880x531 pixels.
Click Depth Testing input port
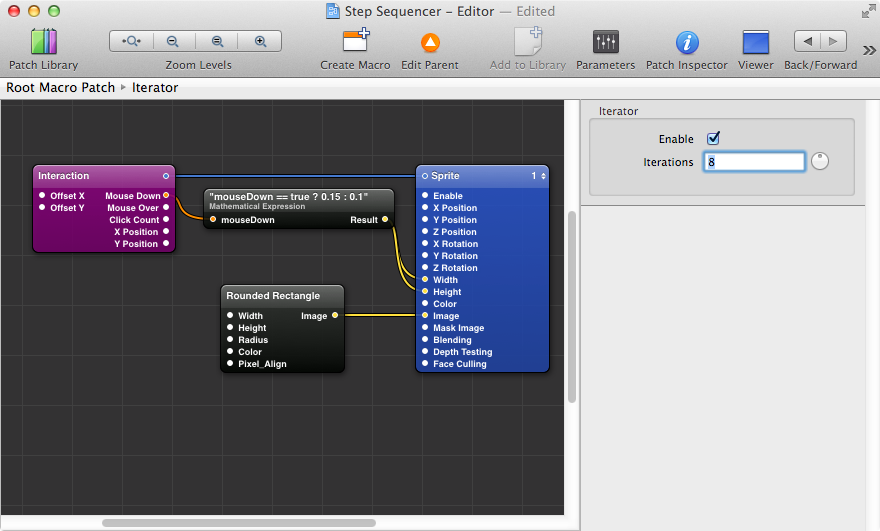(x=425, y=351)
